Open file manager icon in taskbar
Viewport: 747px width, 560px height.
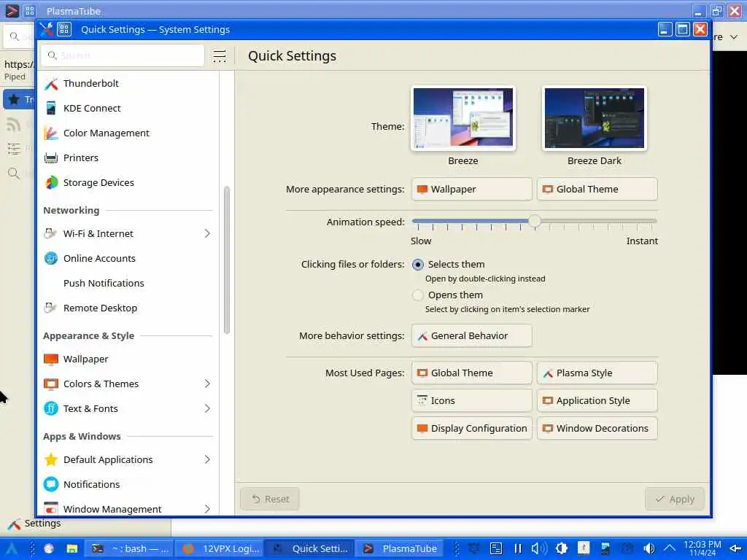pos(72,548)
